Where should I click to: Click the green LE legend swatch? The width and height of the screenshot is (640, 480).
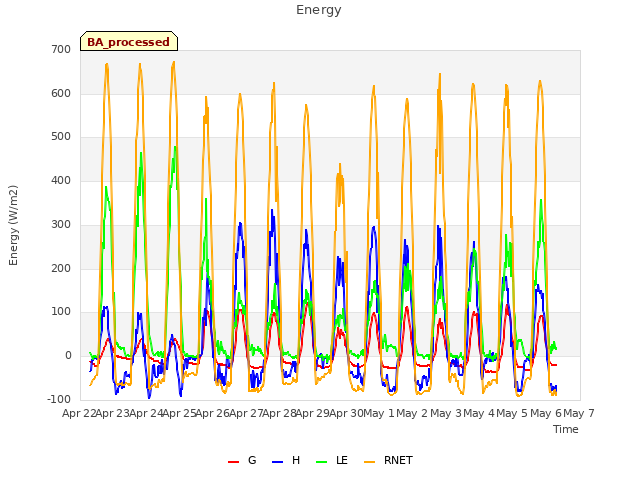[x=322, y=462]
